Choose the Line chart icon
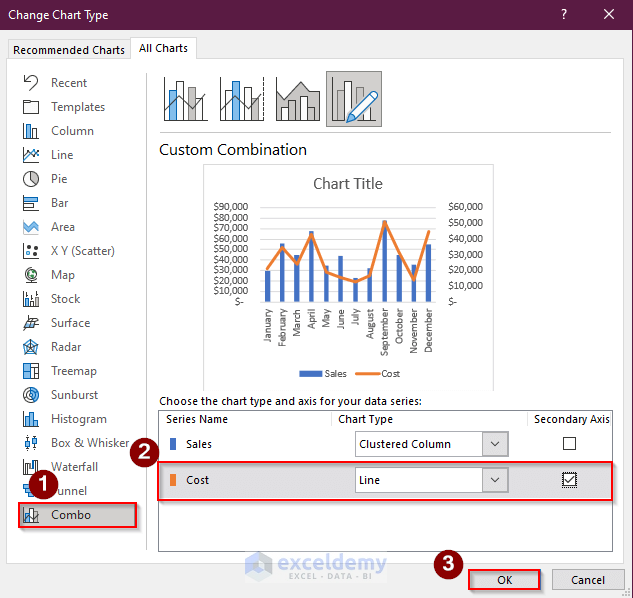Viewport: 633px width, 598px height. coord(31,155)
